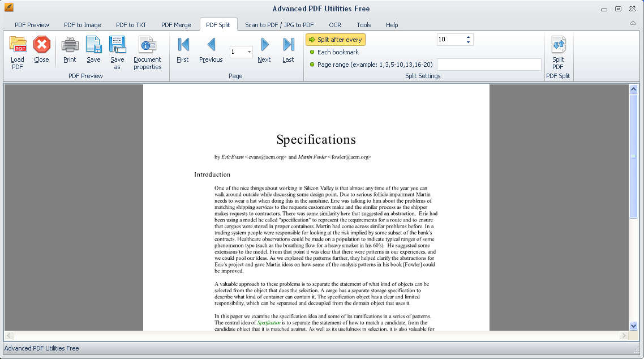The width and height of the screenshot is (644, 359).
Task: Collapse the ribbon with top-right chevron
Action: point(633,23)
